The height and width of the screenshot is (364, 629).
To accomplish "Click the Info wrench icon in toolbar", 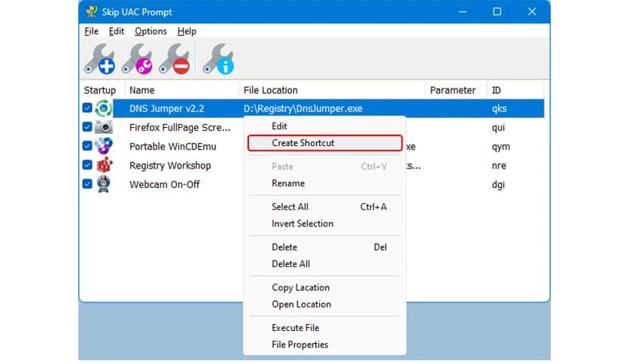I will pyautogui.click(x=219, y=59).
